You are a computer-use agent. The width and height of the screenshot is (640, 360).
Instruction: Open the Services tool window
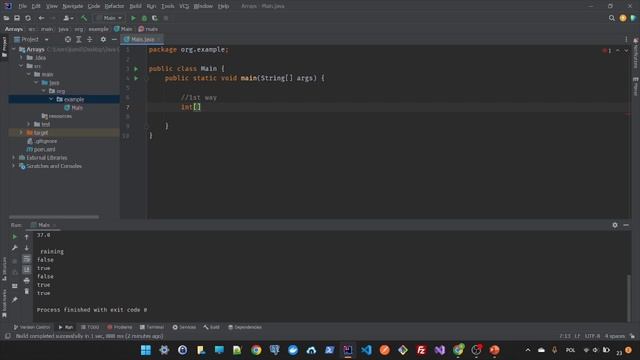click(184, 327)
